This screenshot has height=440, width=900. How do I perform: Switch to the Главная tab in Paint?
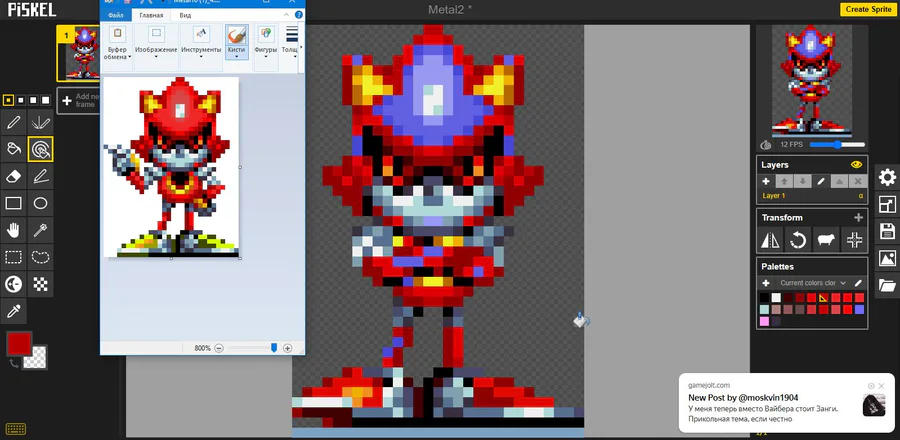pyautogui.click(x=151, y=15)
